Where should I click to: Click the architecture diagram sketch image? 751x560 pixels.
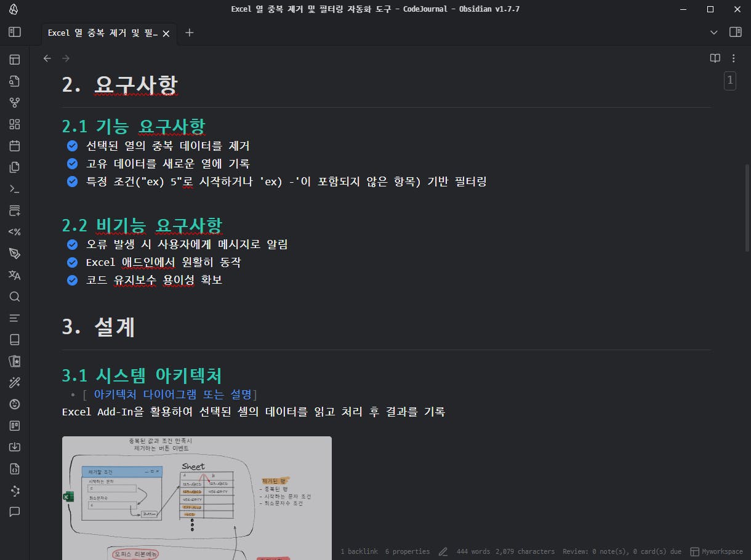197,498
